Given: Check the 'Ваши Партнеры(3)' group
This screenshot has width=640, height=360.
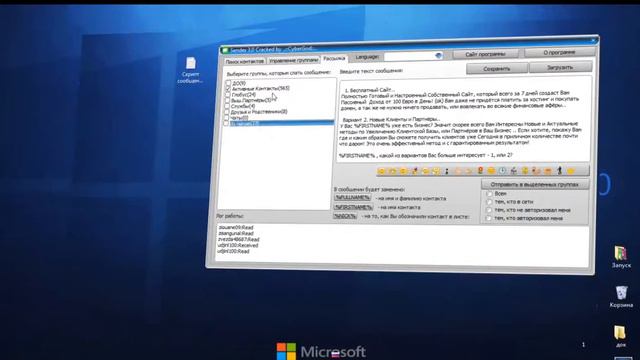Looking at the screenshot, I should pos(227,100).
